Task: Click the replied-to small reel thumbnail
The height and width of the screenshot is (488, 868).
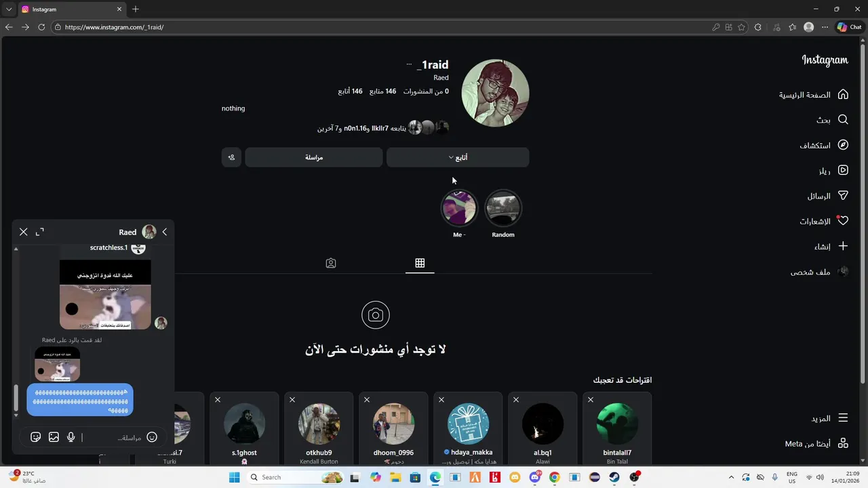Action: click(58, 364)
